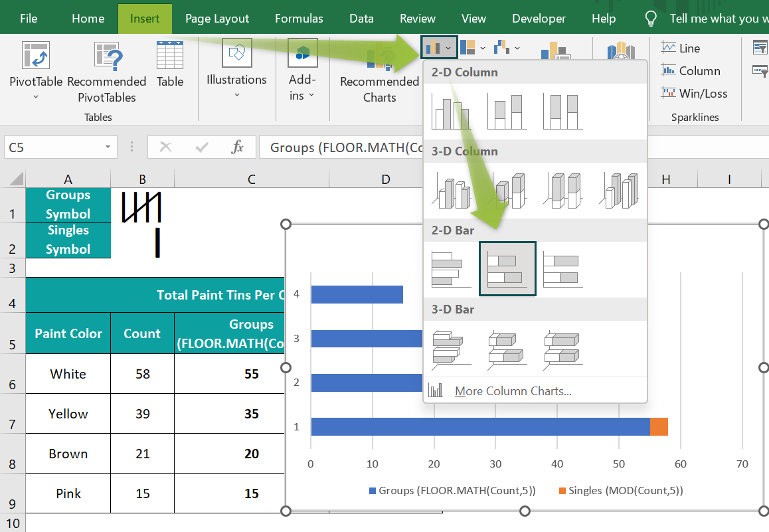This screenshot has width=769, height=532.
Task: Switch to Page Layout tab
Action: pyautogui.click(x=216, y=19)
